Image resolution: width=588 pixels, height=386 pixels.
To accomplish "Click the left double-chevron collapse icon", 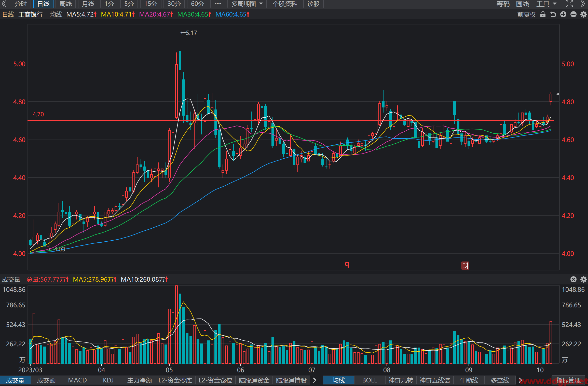I will coord(4,4).
